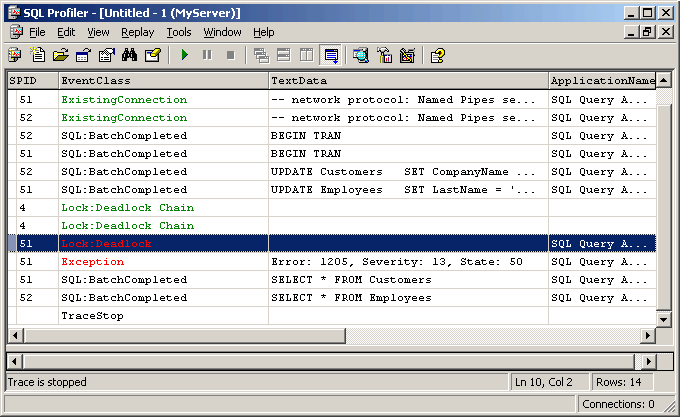Click the row marker of the highlighted row
Image resolution: width=680 pixels, height=417 pixels.
point(12,244)
